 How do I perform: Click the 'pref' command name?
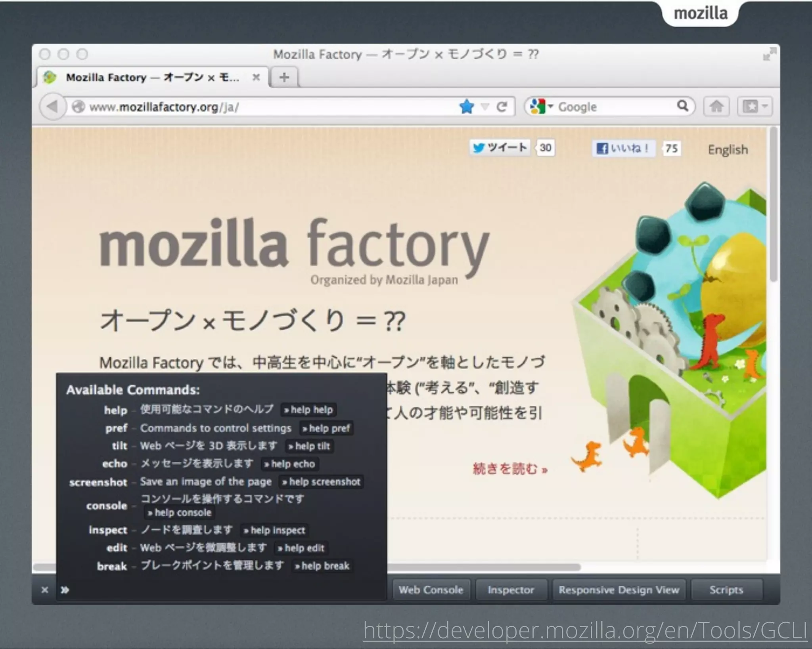[116, 429]
